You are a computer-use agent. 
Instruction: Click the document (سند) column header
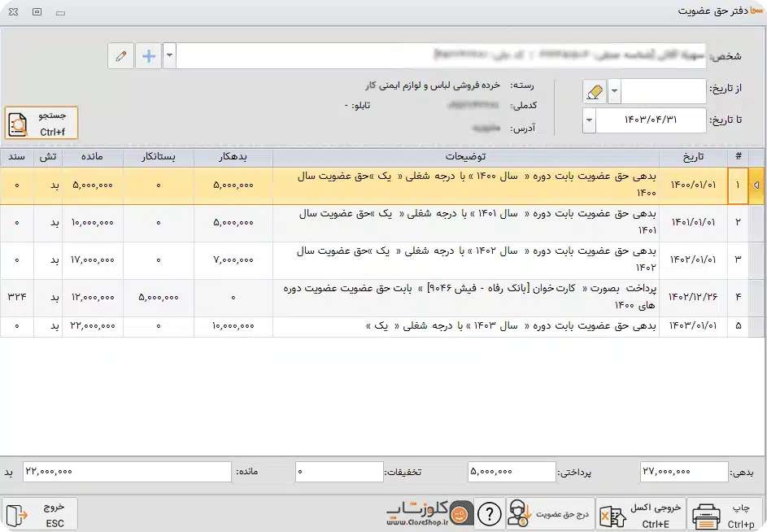pyautogui.click(x=16, y=157)
